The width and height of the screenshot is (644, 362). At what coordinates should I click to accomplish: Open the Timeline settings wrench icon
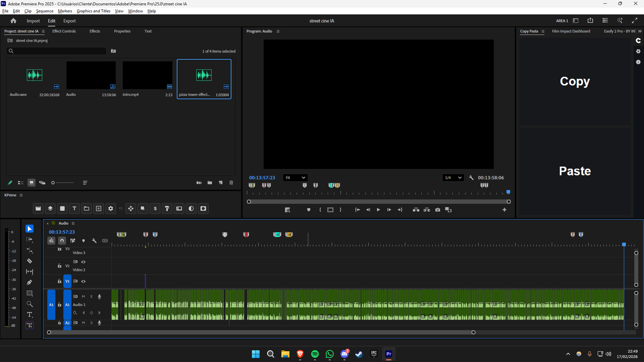pyautogui.click(x=95, y=241)
